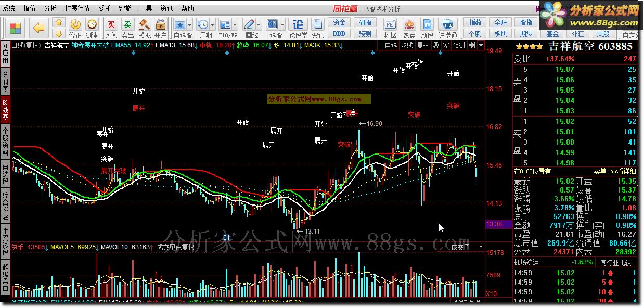Open 综合排名 side tab
644x308 pixels.
5,206
